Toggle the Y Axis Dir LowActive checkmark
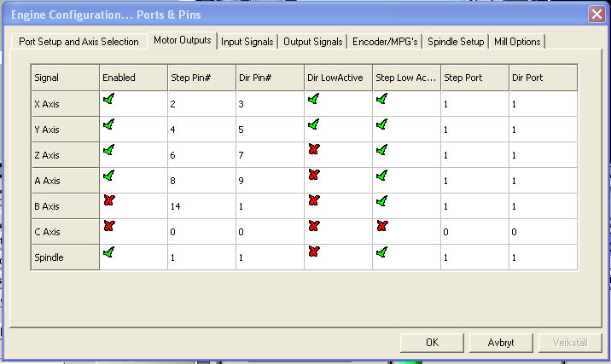The width and height of the screenshot is (611, 364). (x=313, y=125)
